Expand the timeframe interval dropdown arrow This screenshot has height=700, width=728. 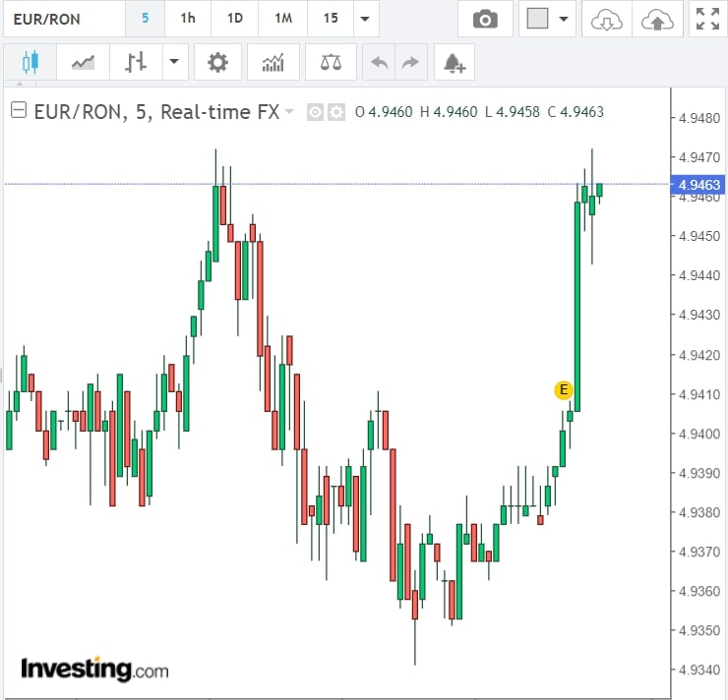[366, 19]
